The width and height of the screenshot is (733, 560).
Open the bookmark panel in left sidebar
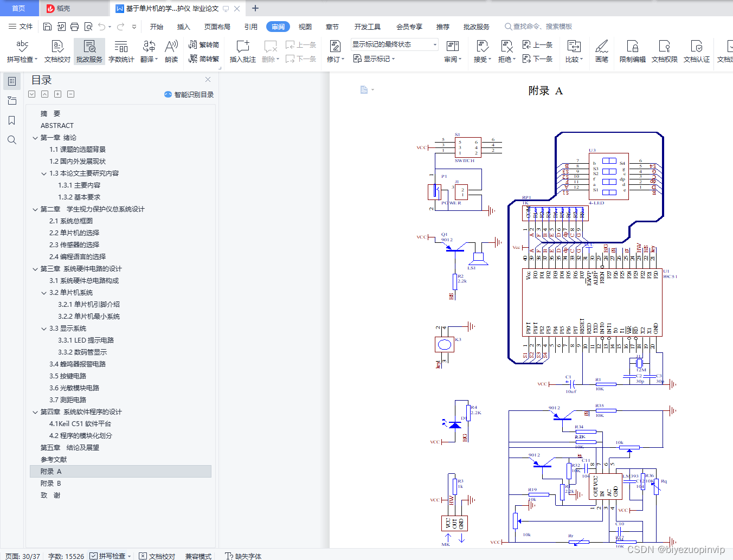point(12,120)
